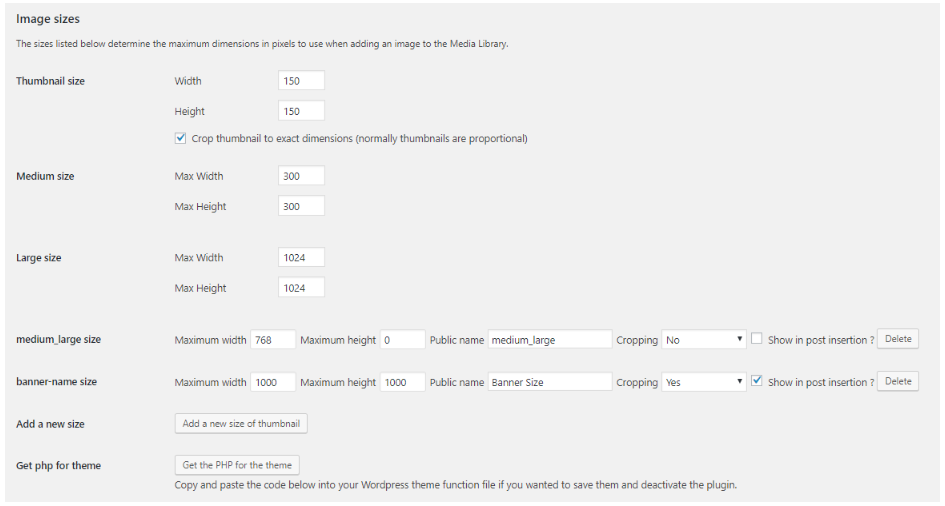
Task: Edit the Banner Size Public name field
Action: [x=549, y=382]
